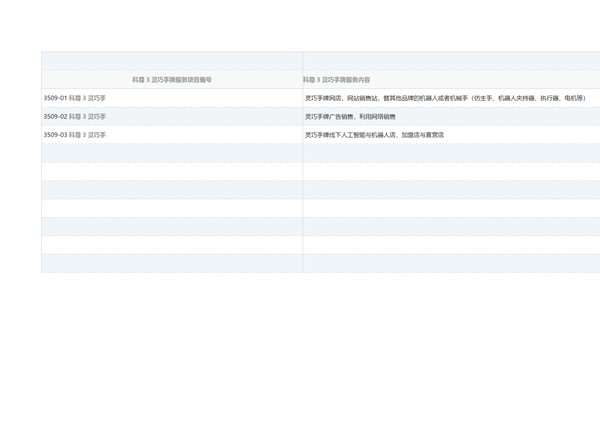The height and width of the screenshot is (424, 600).
Task: Click the second-to-last empty right column cell
Action: tap(450, 244)
